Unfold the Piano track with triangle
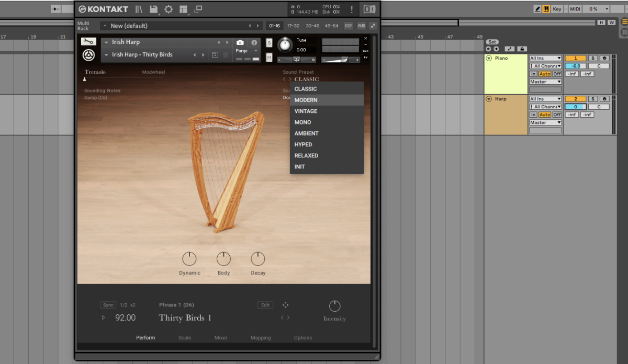The image size is (628, 364). coord(489,58)
